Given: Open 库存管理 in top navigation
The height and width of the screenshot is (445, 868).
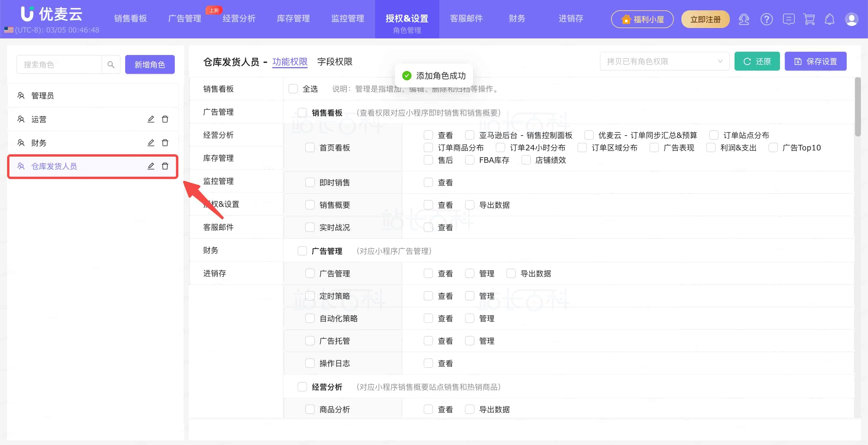Looking at the screenshot, I should coord(293,19).
